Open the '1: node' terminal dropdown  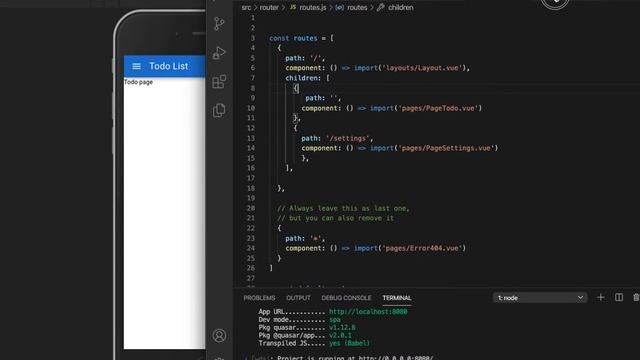[540, 298]
